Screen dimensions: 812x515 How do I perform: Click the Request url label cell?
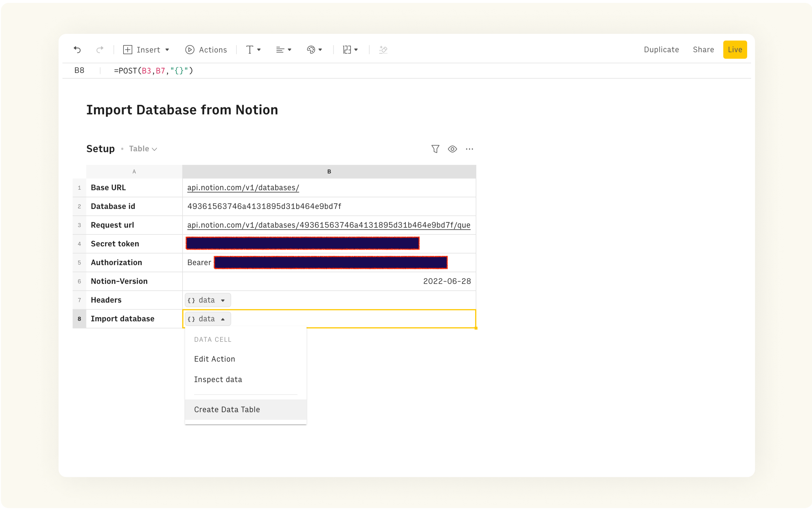(134, 225)
